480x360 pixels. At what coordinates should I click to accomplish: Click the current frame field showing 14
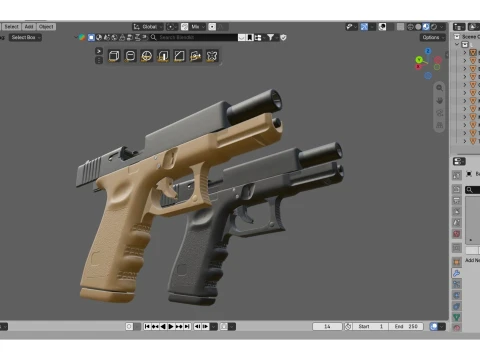coord(327,327)
